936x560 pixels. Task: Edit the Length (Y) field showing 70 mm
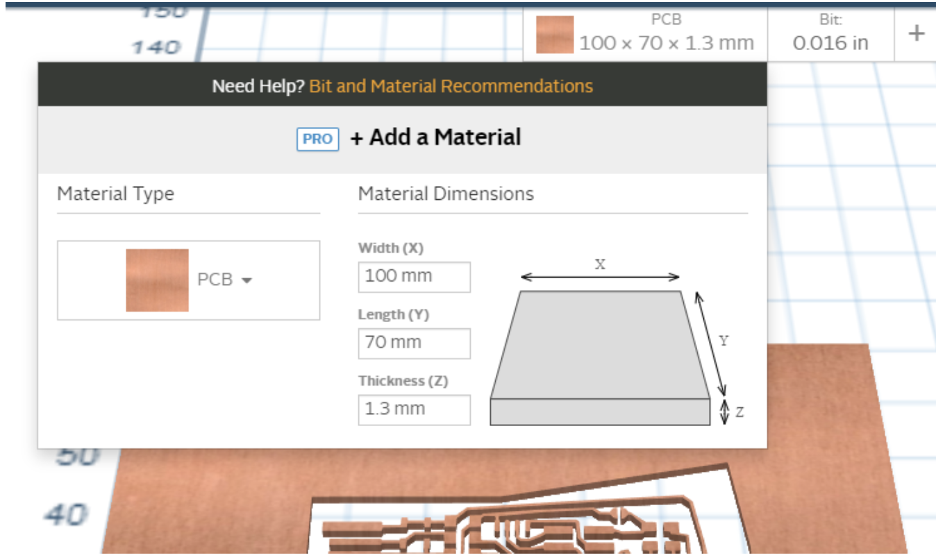pos(414,343)
